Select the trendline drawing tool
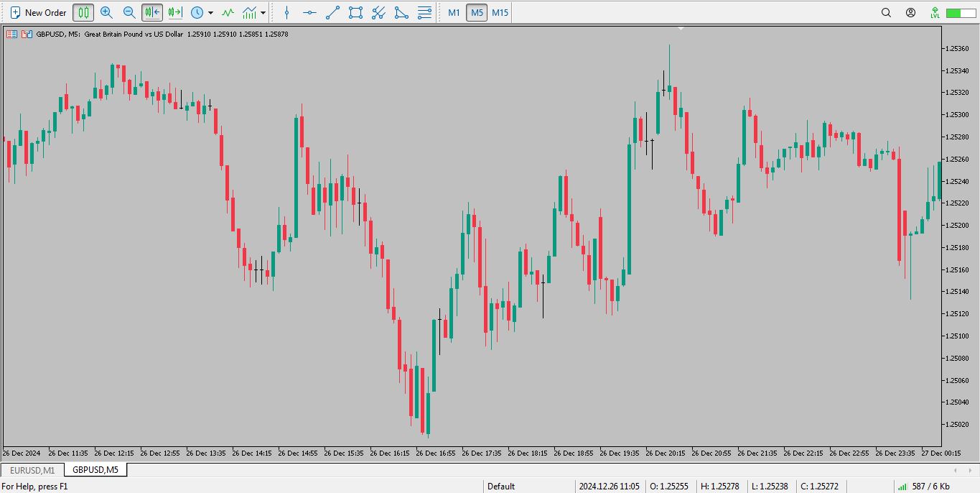Viewport: 980px width, 493px height. (x=332, y=12)
